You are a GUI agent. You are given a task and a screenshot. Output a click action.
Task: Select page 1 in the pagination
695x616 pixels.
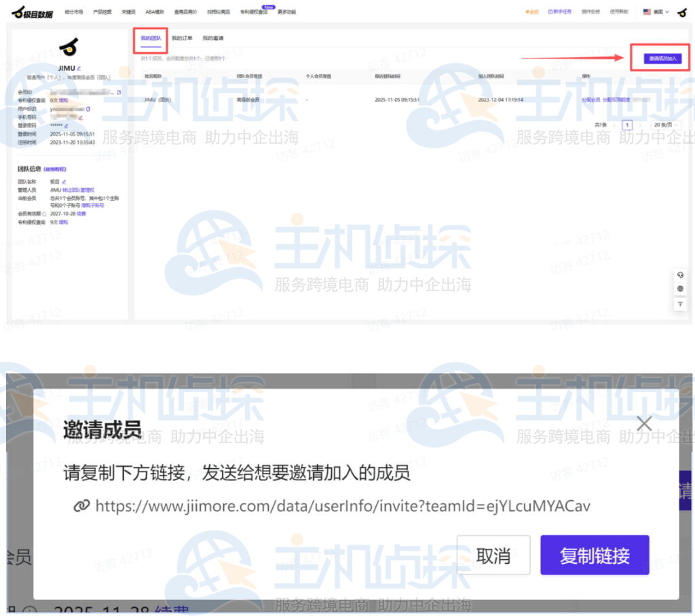[x=626, y=125]
